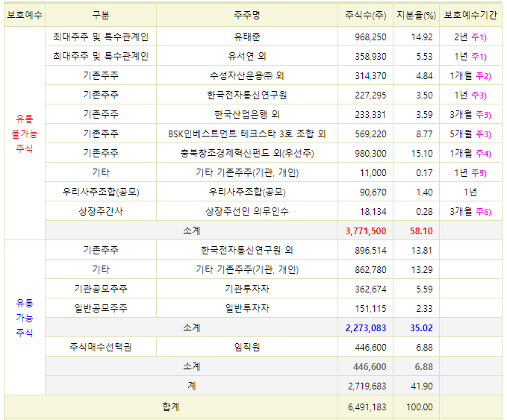Click share count 358,930

(370, 57)
